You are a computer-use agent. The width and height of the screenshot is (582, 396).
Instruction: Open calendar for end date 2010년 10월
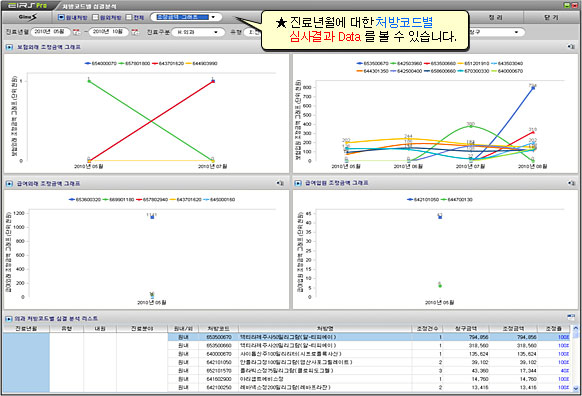[x=135, y=32]
